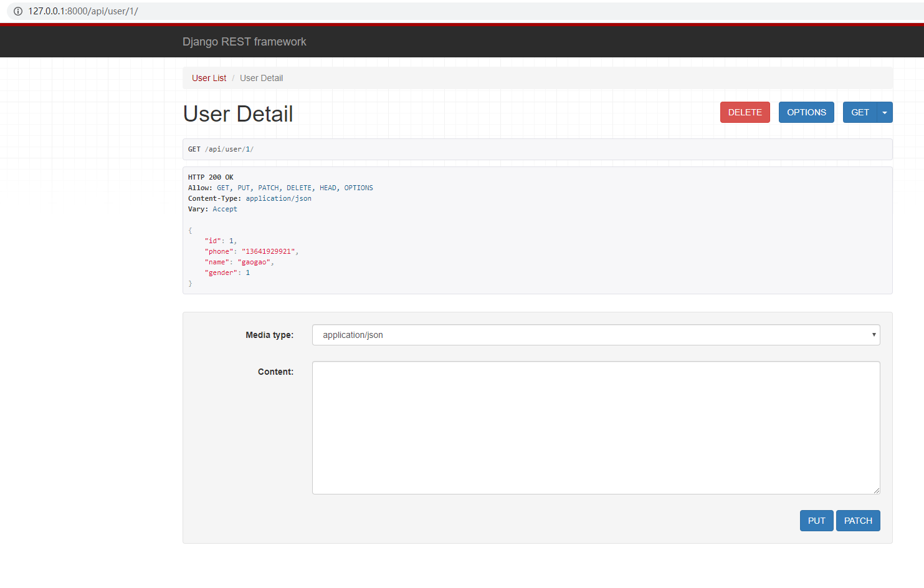Click the site info icon in address bar
Screen dimensions: 924x588
pos(18,11)
